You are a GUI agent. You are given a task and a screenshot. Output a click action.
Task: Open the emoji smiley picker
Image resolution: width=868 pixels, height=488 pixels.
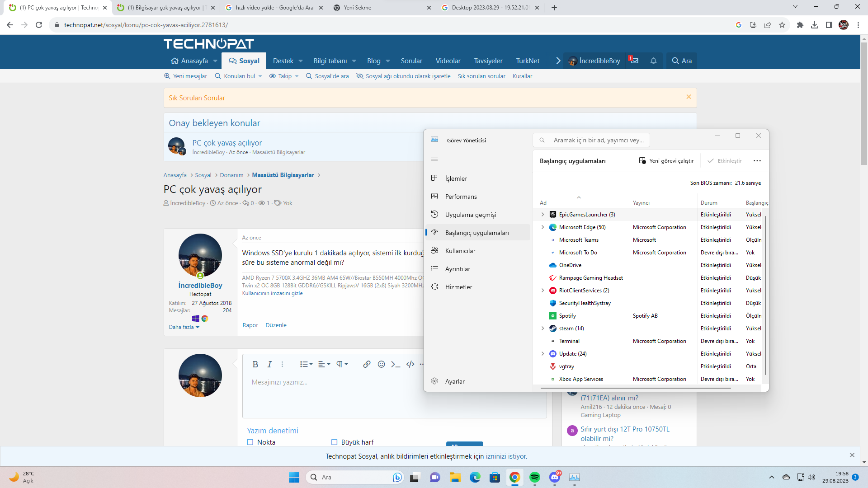(x=381, y=364)
